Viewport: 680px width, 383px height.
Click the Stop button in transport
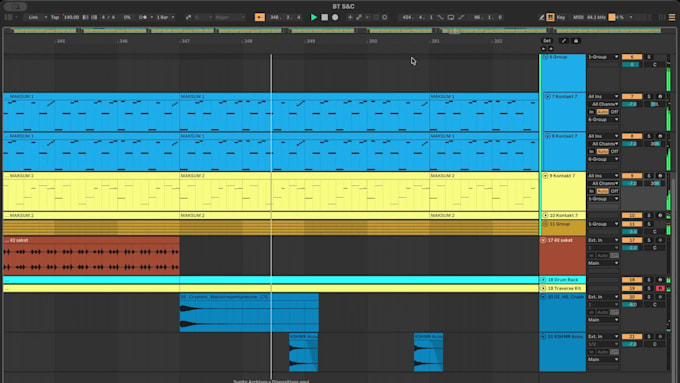[324, 17]
